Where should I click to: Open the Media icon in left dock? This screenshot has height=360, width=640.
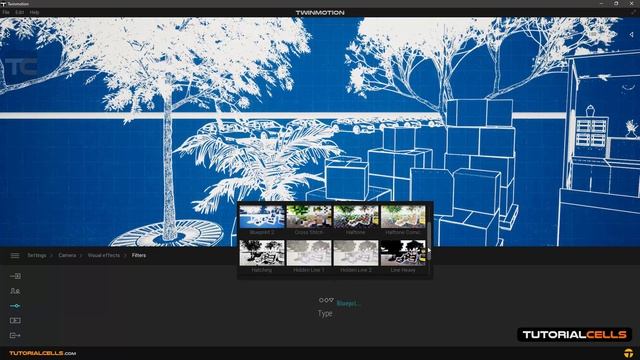(x=15, y=320)
